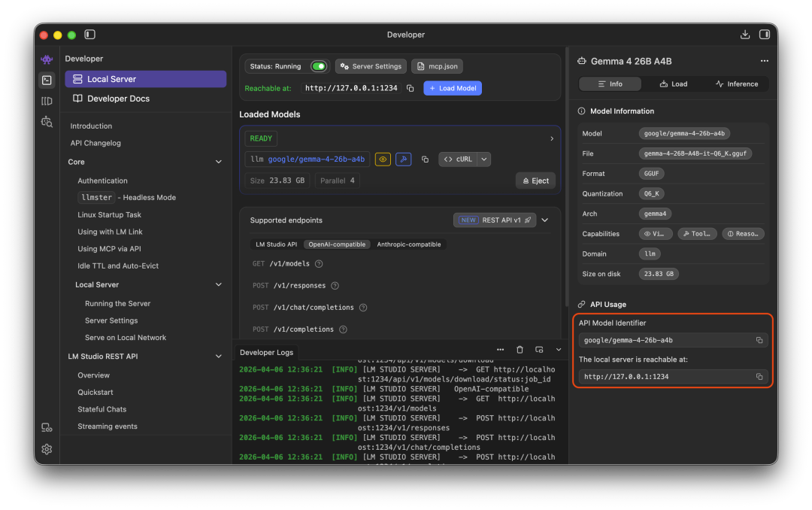Image resolution: width=812 pixels, height=510 pixels.
Task: Collapse the Supported endpoints section chevron
Action: click(x=544, y=220)
